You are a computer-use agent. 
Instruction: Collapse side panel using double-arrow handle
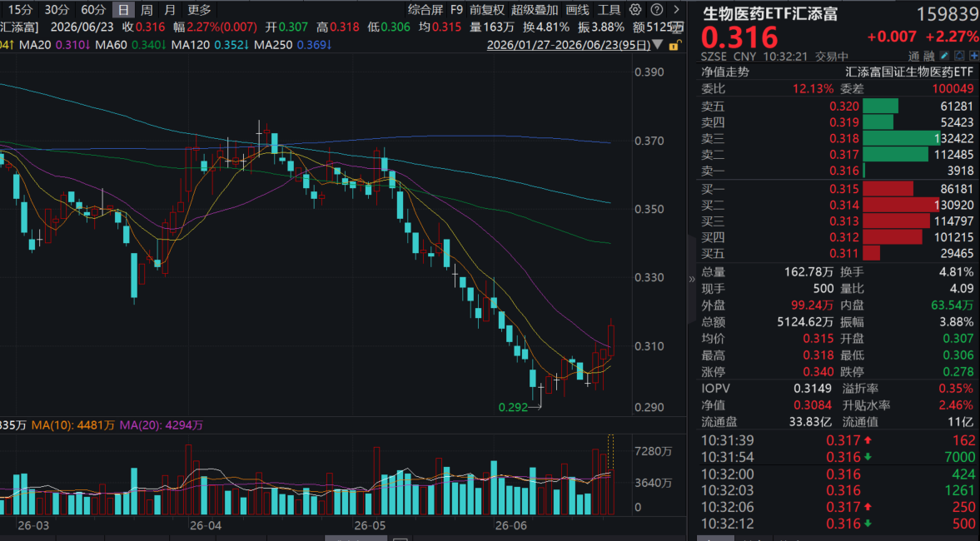[x=692, y=280]
